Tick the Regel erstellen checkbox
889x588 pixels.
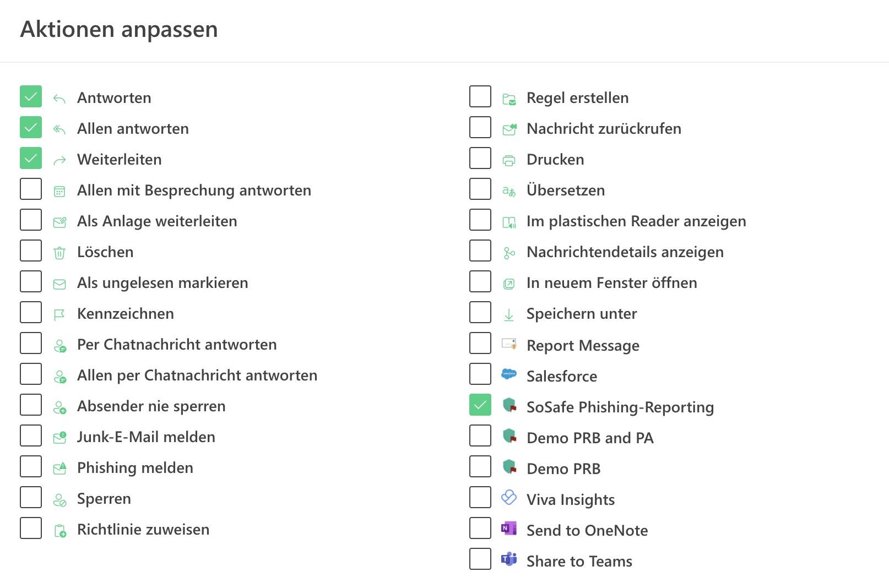click(480, 96)
